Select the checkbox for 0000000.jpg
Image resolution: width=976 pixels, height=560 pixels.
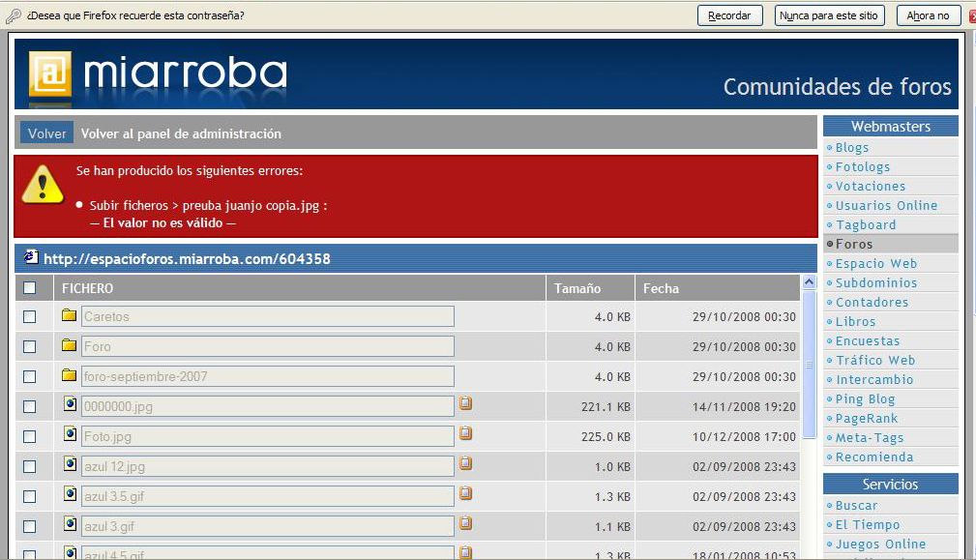29,406
